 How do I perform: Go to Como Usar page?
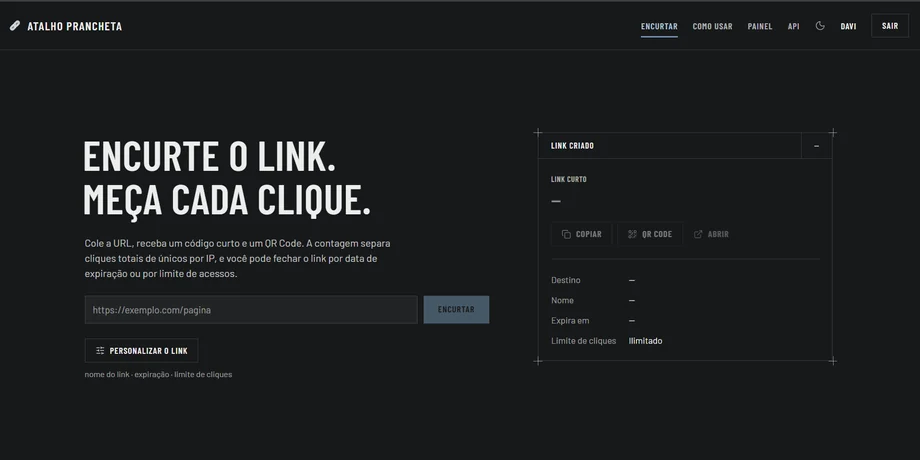pyautogui.click(x=712, y=26)
